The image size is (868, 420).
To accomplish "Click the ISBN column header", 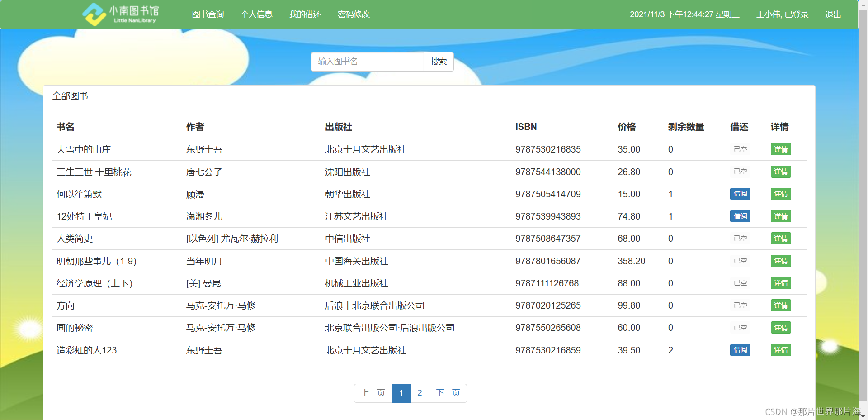I will click(526, 127).
